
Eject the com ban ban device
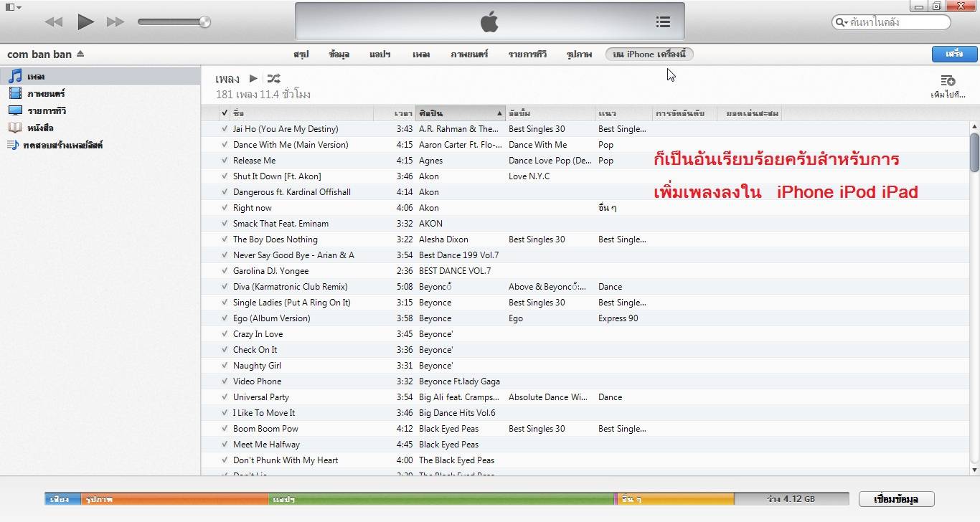(80, 54)
